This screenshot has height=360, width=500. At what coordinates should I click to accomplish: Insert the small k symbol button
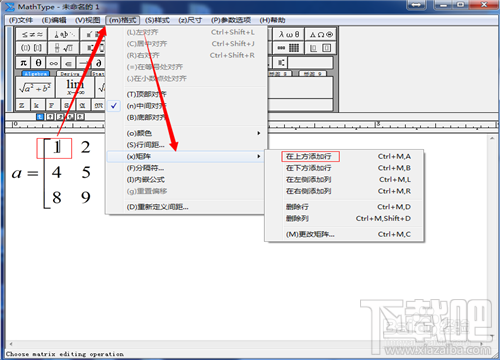(37, 105)
